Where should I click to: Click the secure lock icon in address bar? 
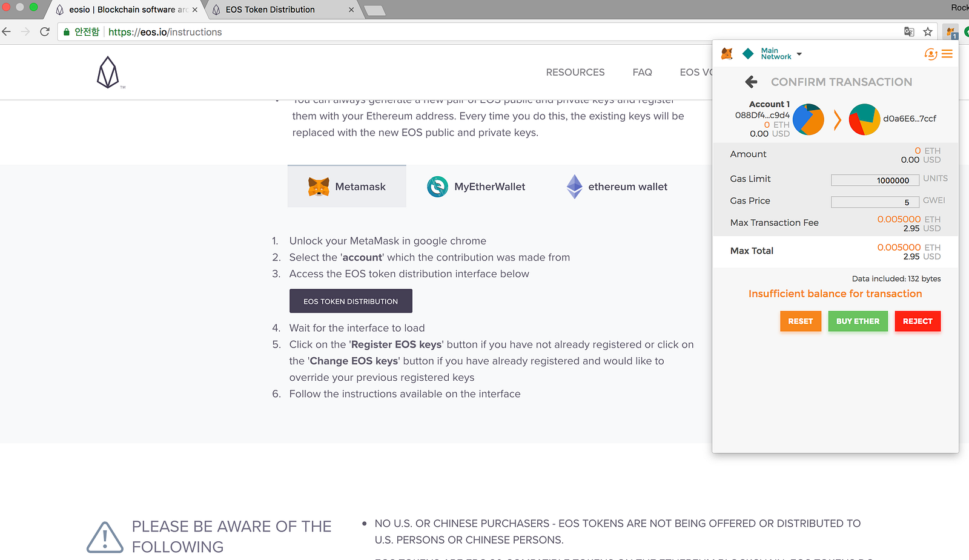point(67,32)
